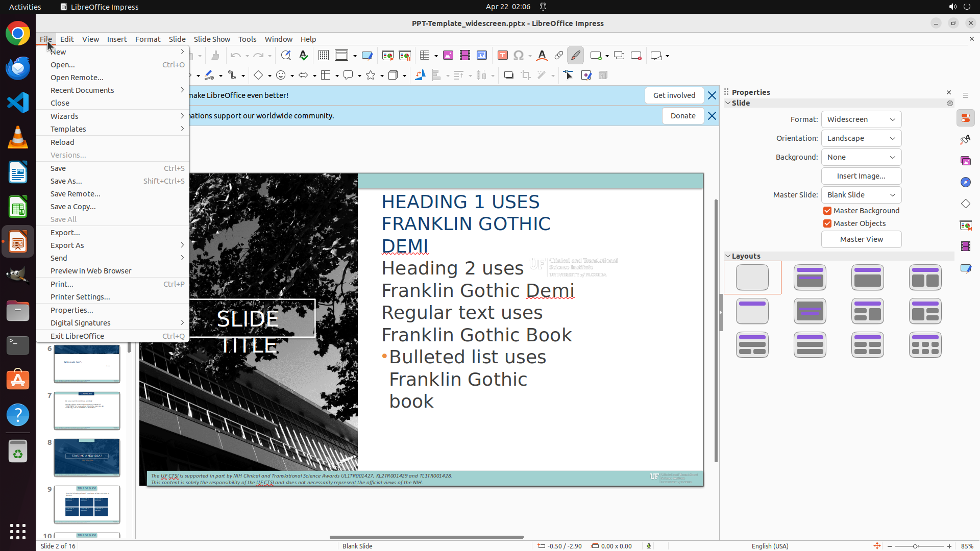980x551 pixels.
Task: Click the zoom slider in status bar
Action: 916,546
